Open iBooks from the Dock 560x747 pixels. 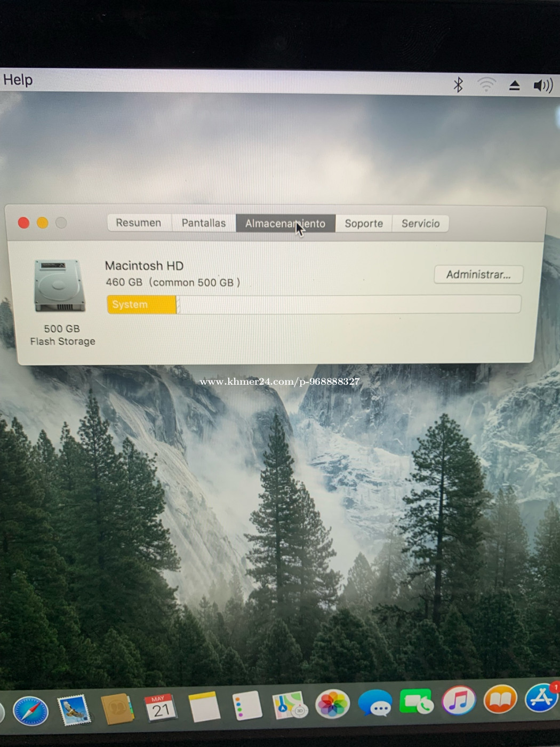pyautogui.click(x=500, y=700)
